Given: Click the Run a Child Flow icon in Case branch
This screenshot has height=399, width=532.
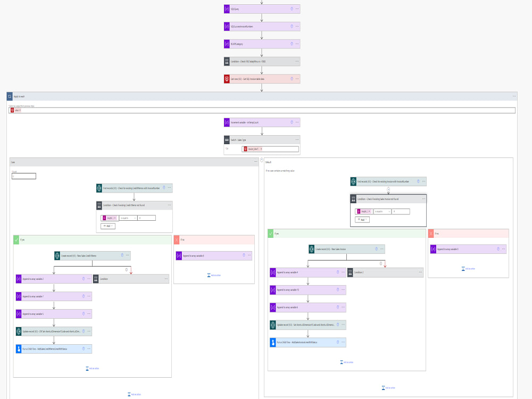Looking at the screenshot, I should [x=18, y=349].
